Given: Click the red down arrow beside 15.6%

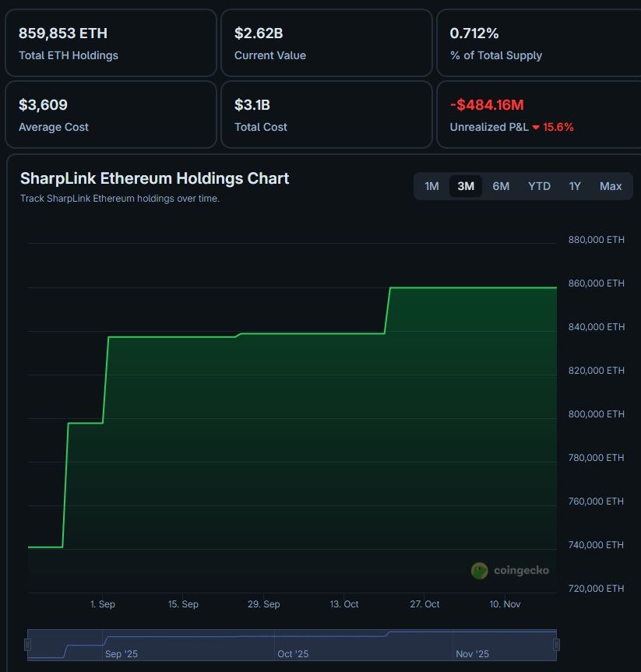Looking at the screenshot, I should (536, 128).
